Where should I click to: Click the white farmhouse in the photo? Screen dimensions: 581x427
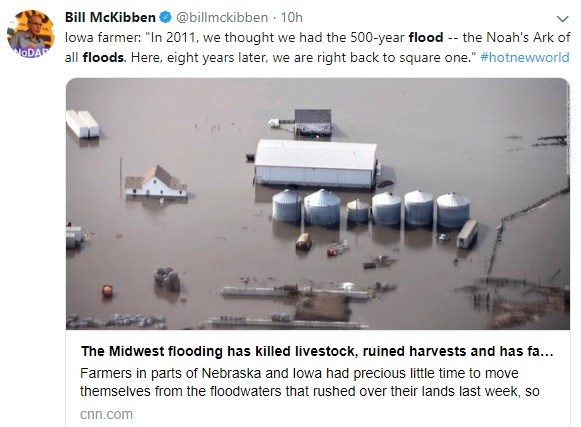tap(156, 181)
